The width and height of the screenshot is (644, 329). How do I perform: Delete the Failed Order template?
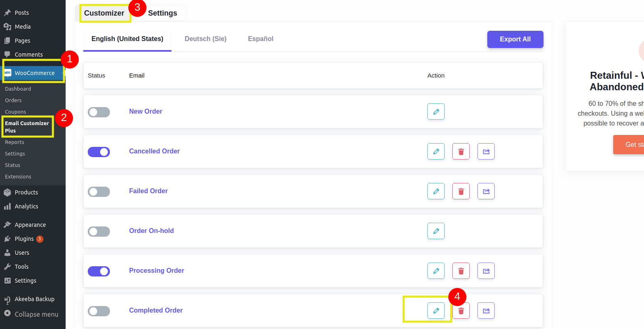(x=461, y=191)
